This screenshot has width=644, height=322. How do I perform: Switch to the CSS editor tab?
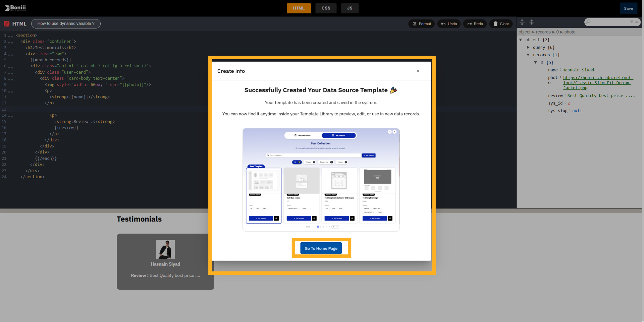(x=326, y=8)
